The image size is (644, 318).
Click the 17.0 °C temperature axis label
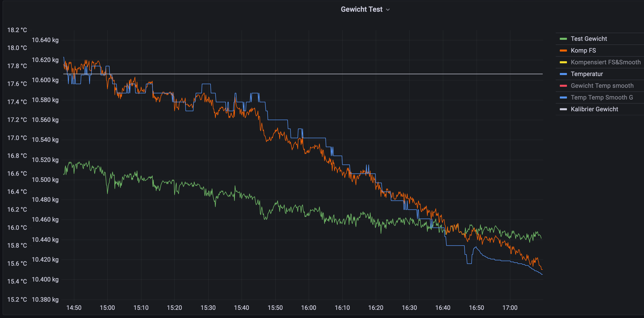coord(17,138)
